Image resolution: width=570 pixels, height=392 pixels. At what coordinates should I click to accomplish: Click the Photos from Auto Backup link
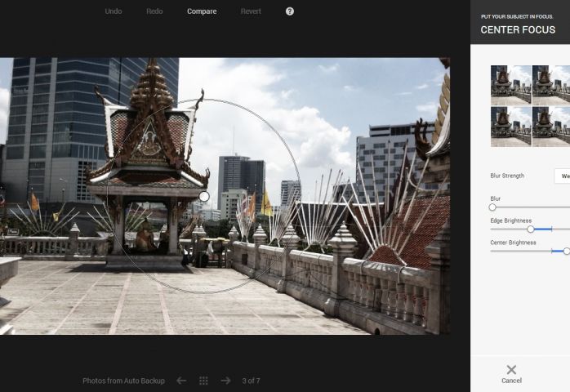coord(123,381)
